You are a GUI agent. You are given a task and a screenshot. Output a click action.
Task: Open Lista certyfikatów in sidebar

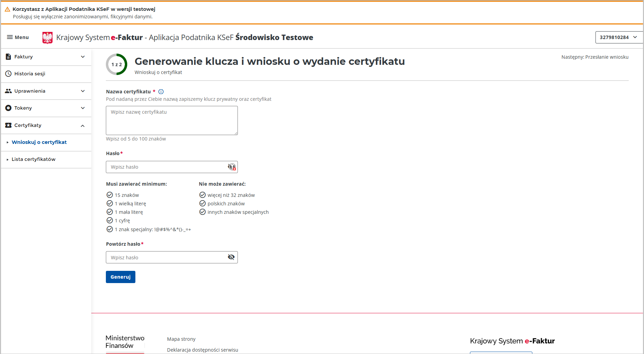33,159
